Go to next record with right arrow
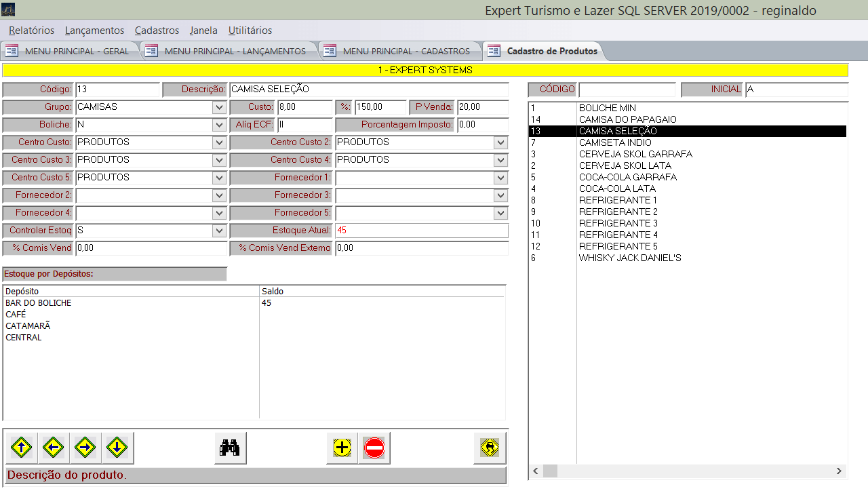Image resolution: width=868 pixels, height=495 pixels. [x=85, y=448]
